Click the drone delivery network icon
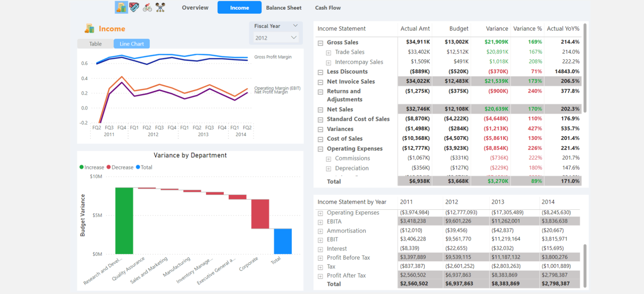This screenshot has height=294, width=644. click(160, 7)
